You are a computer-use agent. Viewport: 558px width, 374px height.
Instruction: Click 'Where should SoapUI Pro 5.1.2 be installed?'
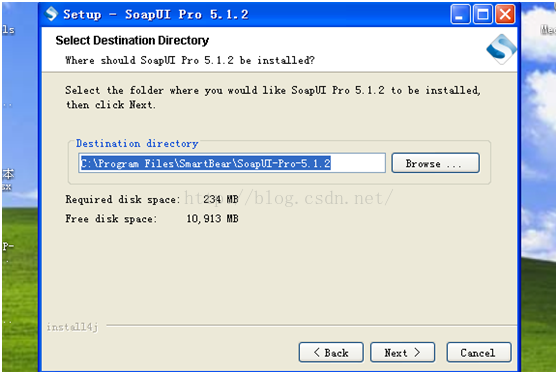click(x=190, y=60)
